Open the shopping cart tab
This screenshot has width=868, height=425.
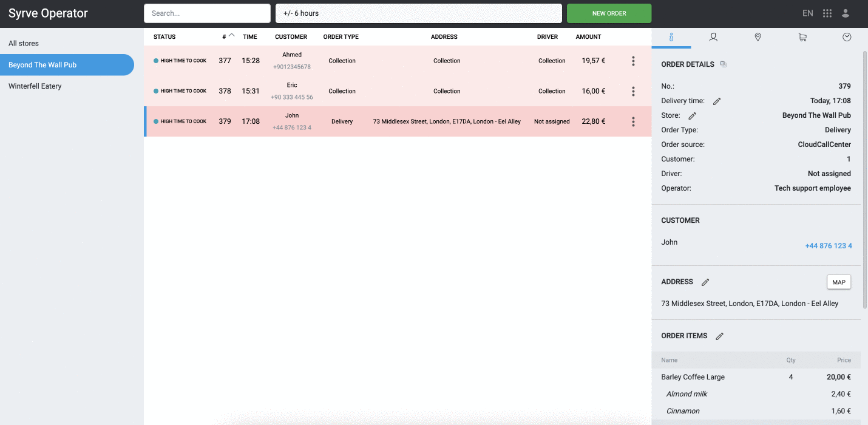pyautogui.click(x=802, y=38)
